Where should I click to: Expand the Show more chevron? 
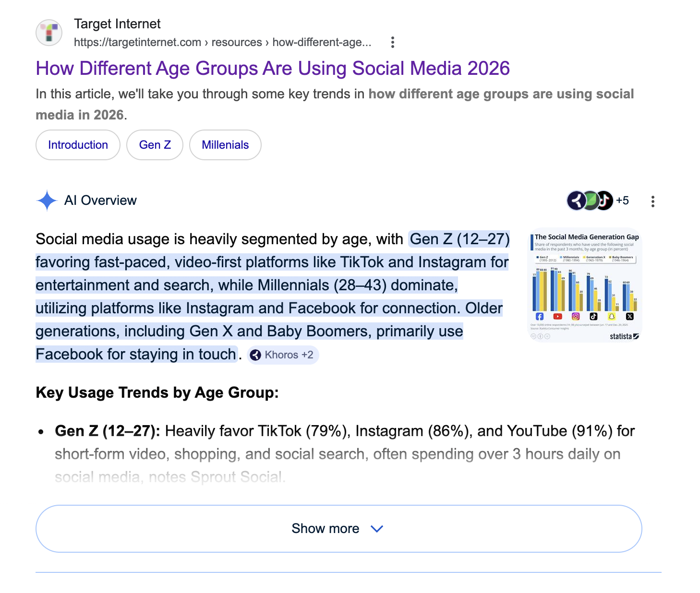click(x=376, y=529)
